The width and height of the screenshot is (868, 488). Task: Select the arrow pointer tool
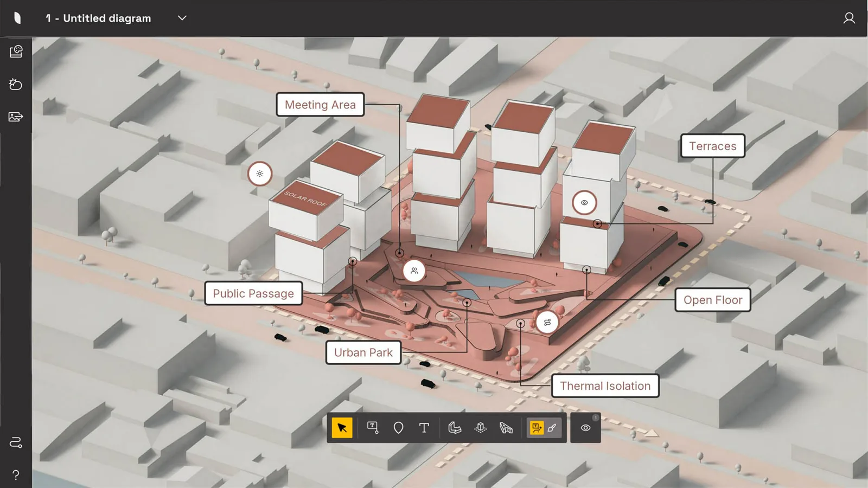coord(342,428)
